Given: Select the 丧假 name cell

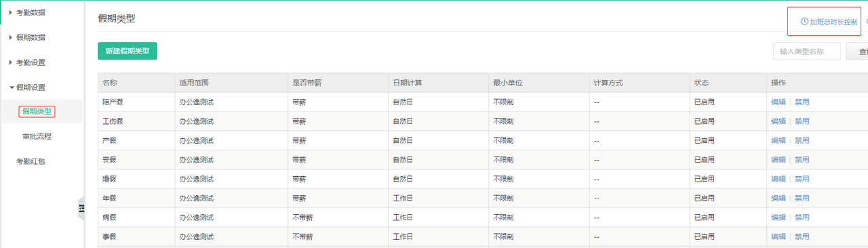Looking at the screenshot, I should pyautogui.click(x=109, y=160).
